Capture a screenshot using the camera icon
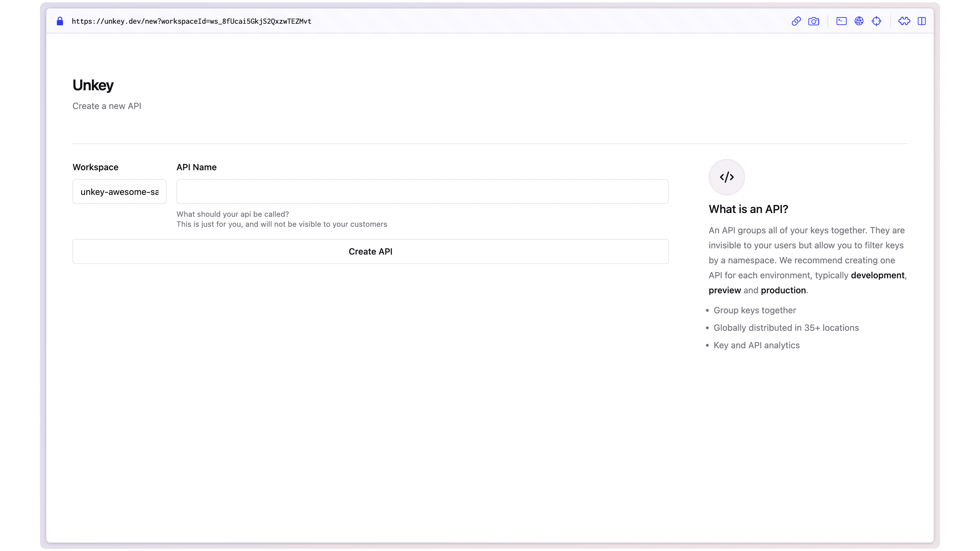Image resolution: width=980 pixels, height=551 pixels. pyautogui.click(x=814, y=21)
